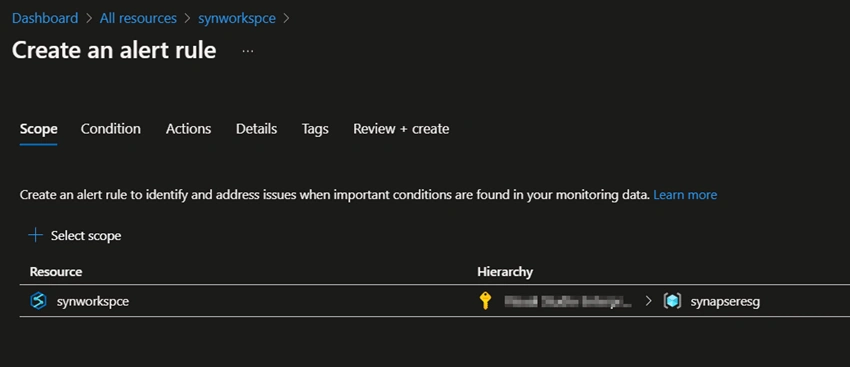The height and width of the screenshot is (367, 850).
Task: Select the synapseresg resource group
Action: pyautogui.click(x=725, y=302)
